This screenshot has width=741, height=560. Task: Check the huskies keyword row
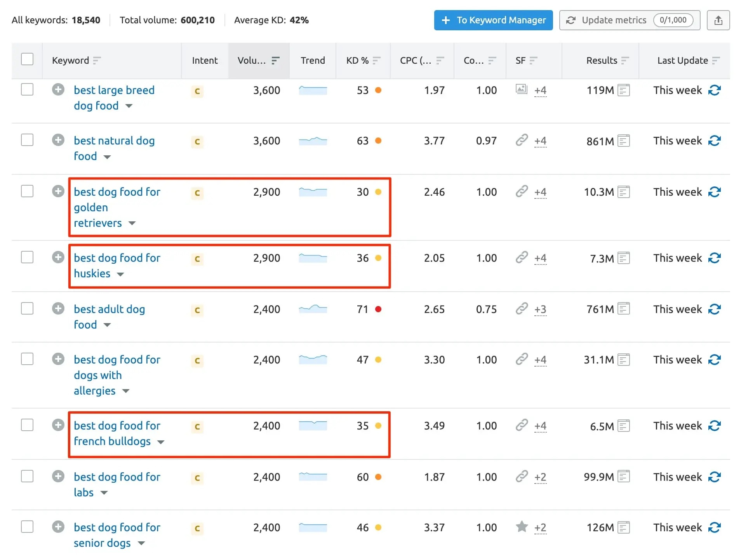(27, 257)
